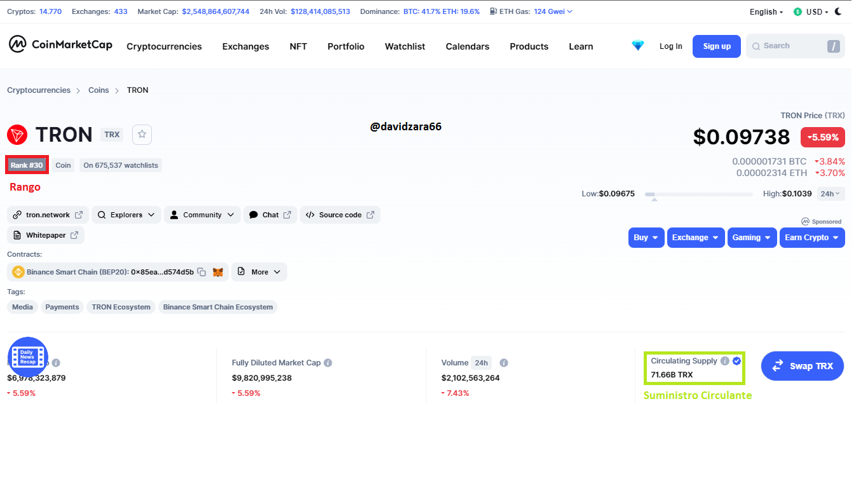This screenshot has height=488, width=868.
Task: Click the TRON Ecosystem tag
Action: point(121,307)
